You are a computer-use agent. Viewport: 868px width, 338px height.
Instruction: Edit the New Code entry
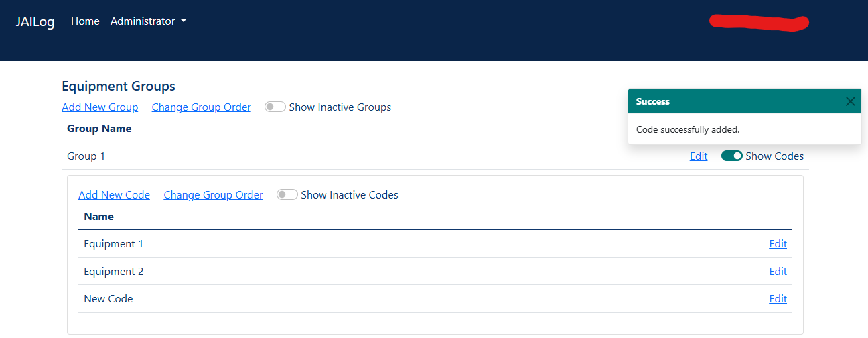click(778, 299)
